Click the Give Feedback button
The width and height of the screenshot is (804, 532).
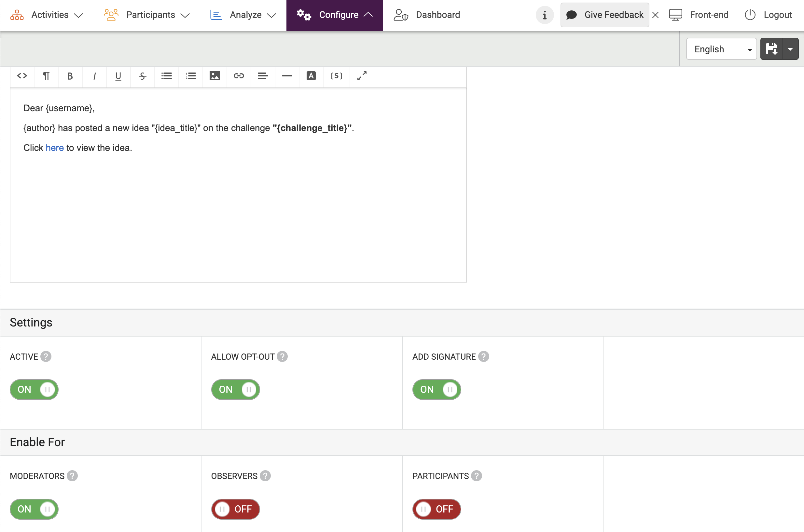tap(605, 15)
